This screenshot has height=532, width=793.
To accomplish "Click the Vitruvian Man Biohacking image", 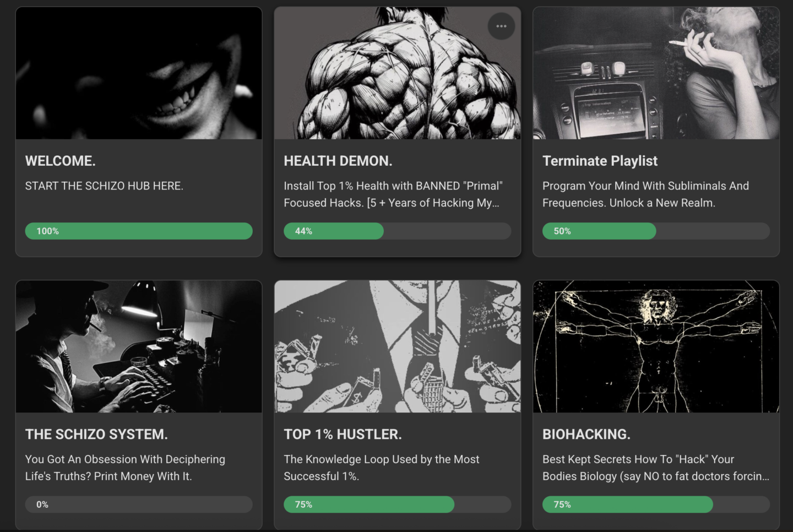I will [656, 346].
